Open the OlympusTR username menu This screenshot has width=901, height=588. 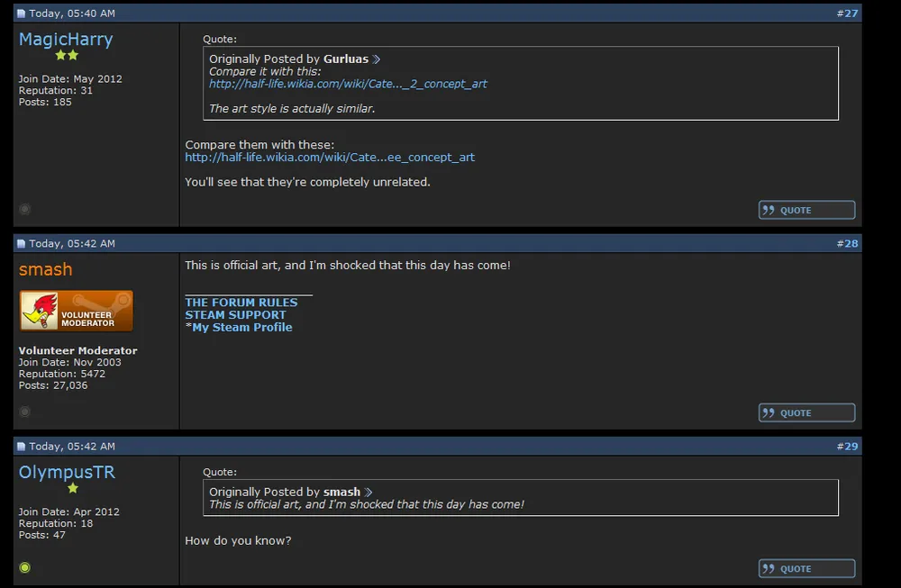(67, 473)
